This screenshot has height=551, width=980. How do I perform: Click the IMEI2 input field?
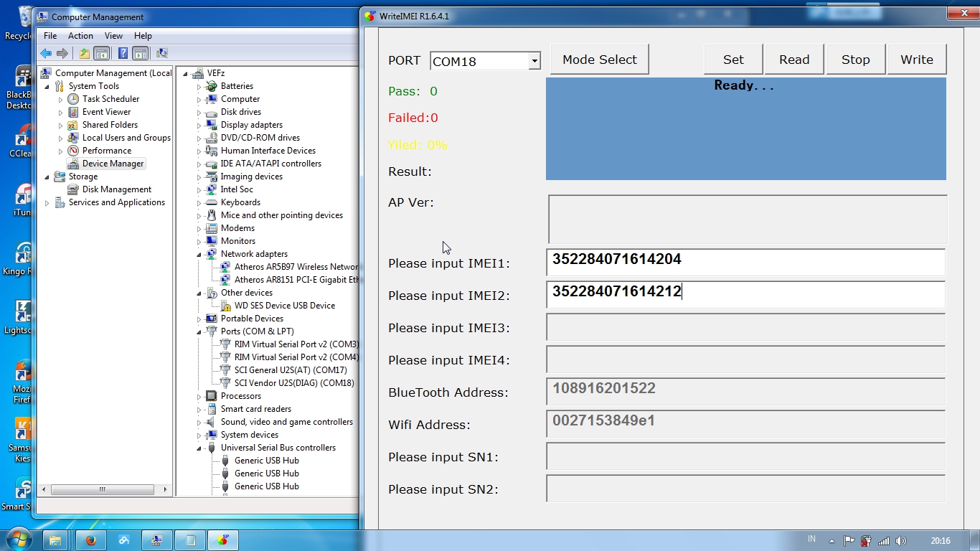pos(746,294)
